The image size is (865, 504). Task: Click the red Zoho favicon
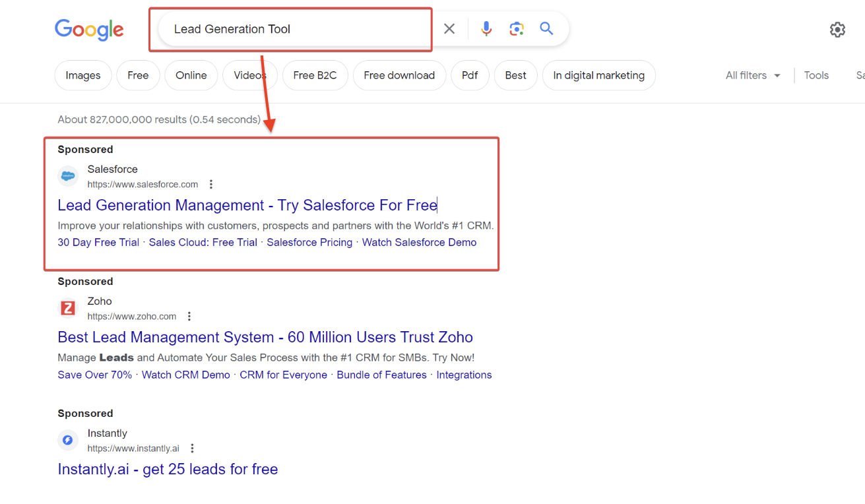67,308
